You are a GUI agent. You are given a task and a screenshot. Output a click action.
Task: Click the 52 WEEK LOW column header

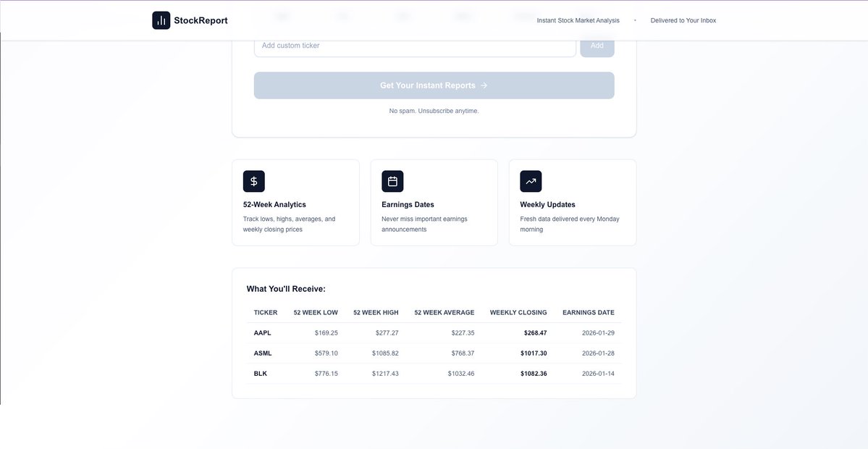point(316,313)
